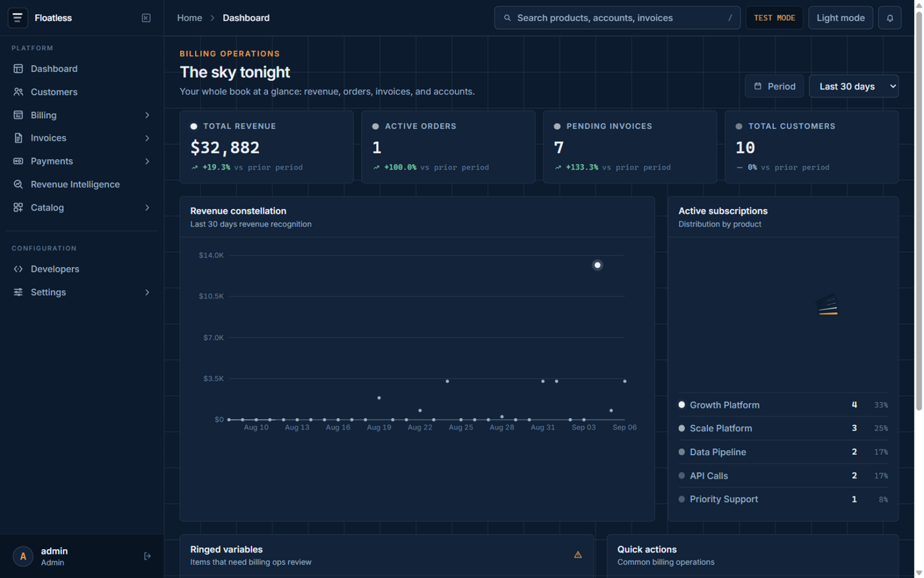Click the Payments card icon

[x=18, y=161]
